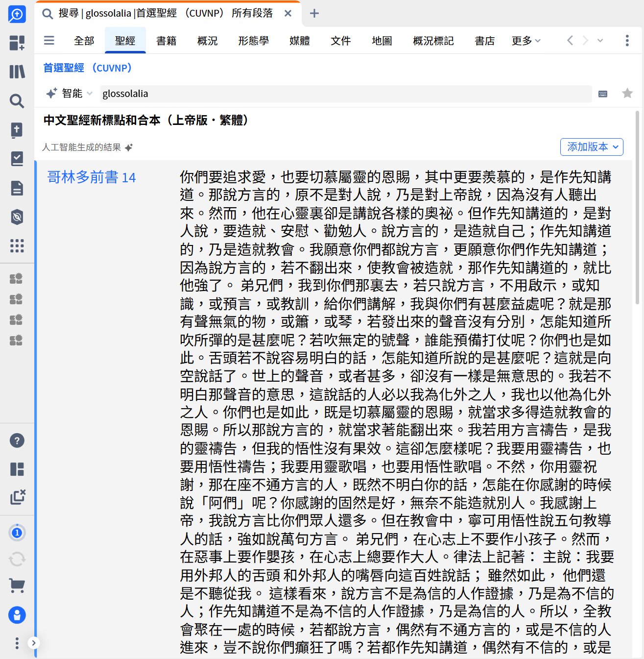
Task: Open the 哥林多前書 14 reference link
Action: pos(92,177)
